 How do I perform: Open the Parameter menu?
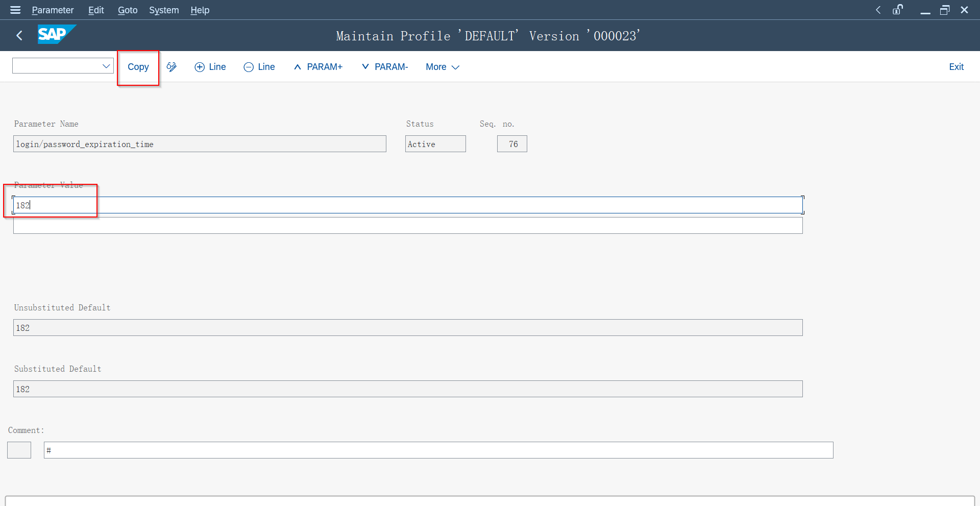(x=53, y=10)
